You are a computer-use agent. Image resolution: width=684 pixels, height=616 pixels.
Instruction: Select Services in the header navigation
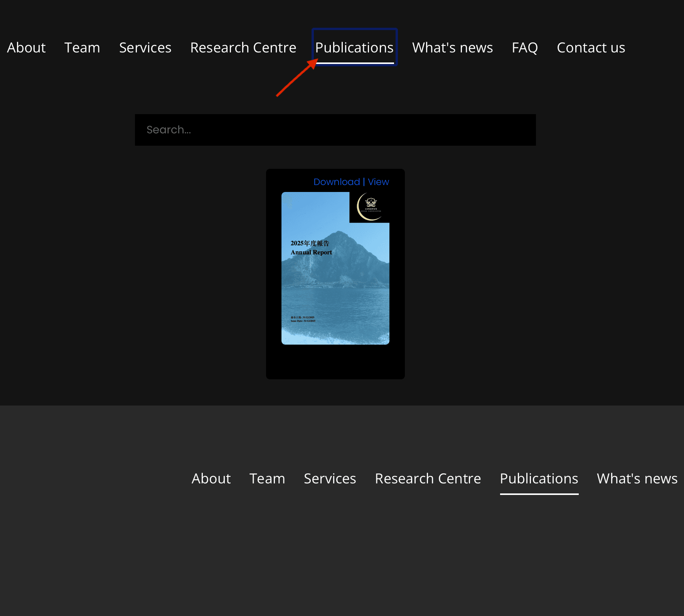coord(145,48)
